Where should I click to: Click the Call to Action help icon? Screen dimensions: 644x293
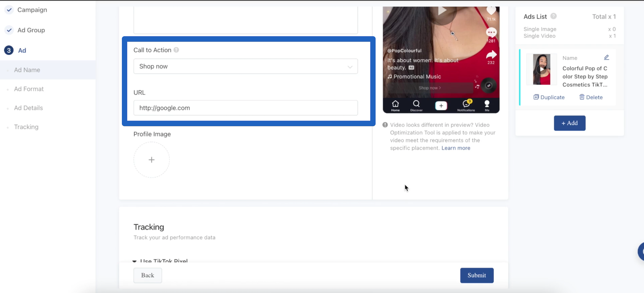click(x=176, y=50)
